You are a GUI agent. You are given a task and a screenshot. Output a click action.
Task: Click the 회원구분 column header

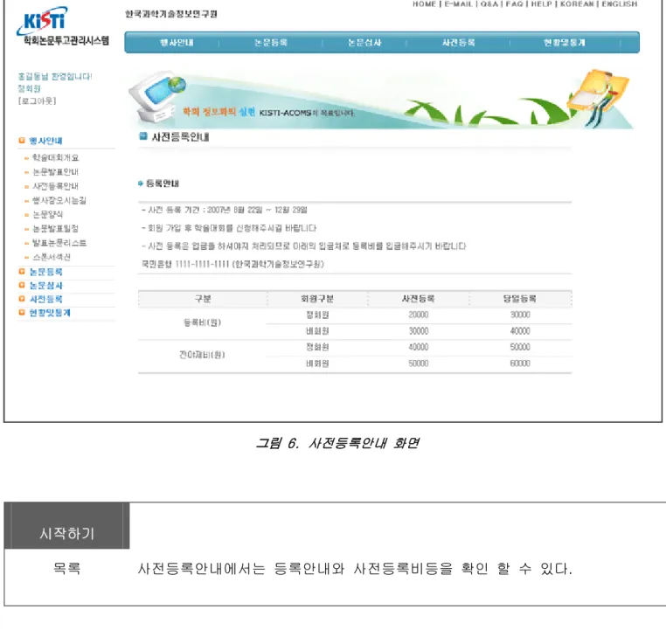pos(317,299)
